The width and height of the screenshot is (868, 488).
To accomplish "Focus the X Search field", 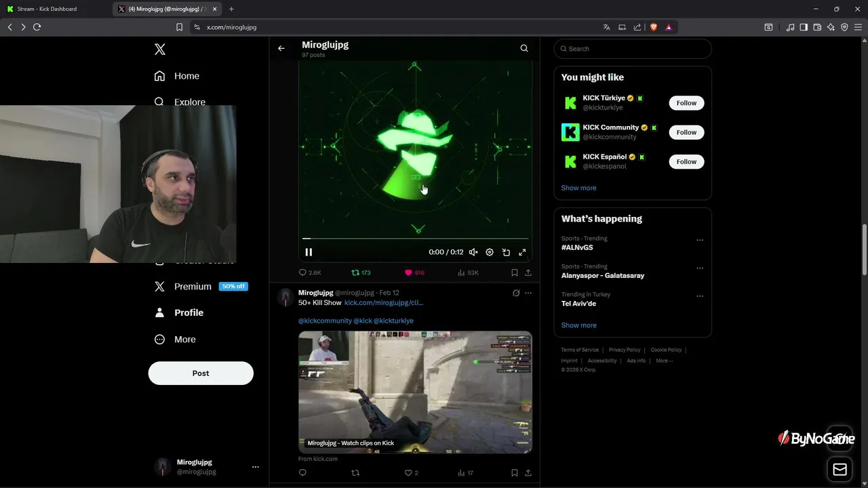I will click(633, 49).
